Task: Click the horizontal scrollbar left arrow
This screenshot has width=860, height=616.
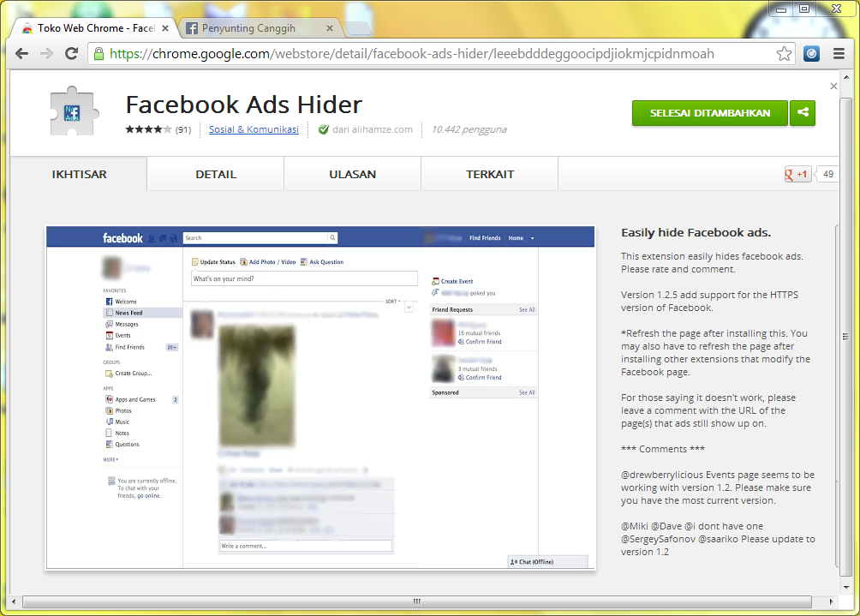Action: [x=14, y=601]
